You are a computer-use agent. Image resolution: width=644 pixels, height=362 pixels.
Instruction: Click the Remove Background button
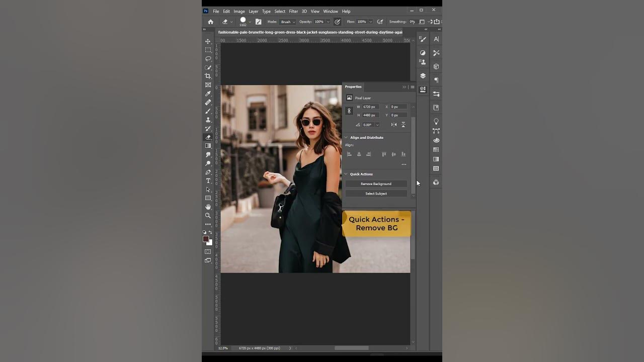(x=376, y=184)
